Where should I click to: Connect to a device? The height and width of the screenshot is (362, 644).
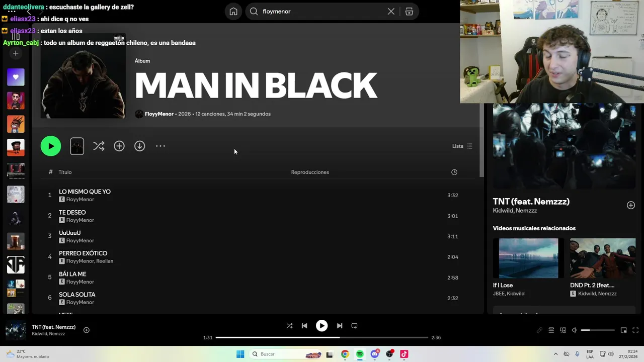coord(563,330)
